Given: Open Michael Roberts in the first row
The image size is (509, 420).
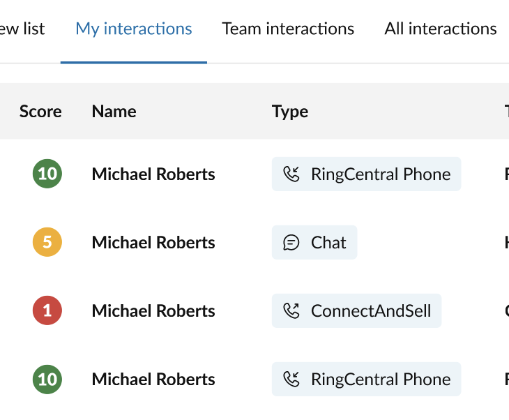Looking at the screenshot, I should [x=153, y=174].
